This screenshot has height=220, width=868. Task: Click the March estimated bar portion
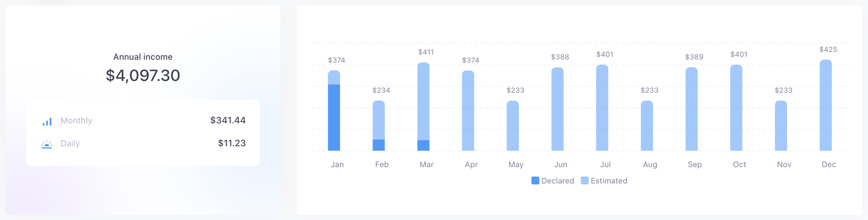(423, 101)
